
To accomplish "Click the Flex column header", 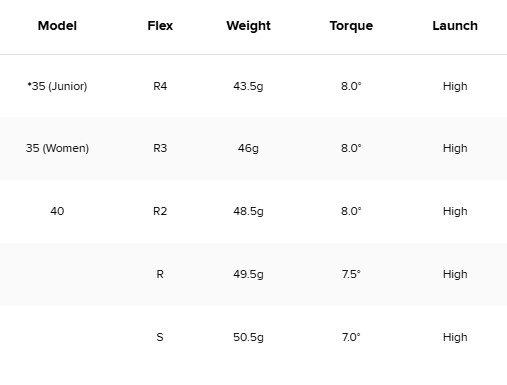I will click(160, 26).
